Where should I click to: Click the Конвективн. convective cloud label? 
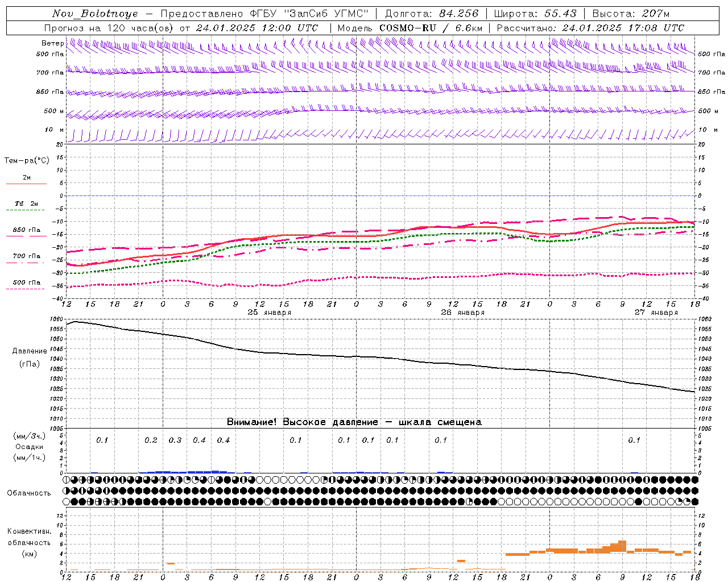point(29,531)
